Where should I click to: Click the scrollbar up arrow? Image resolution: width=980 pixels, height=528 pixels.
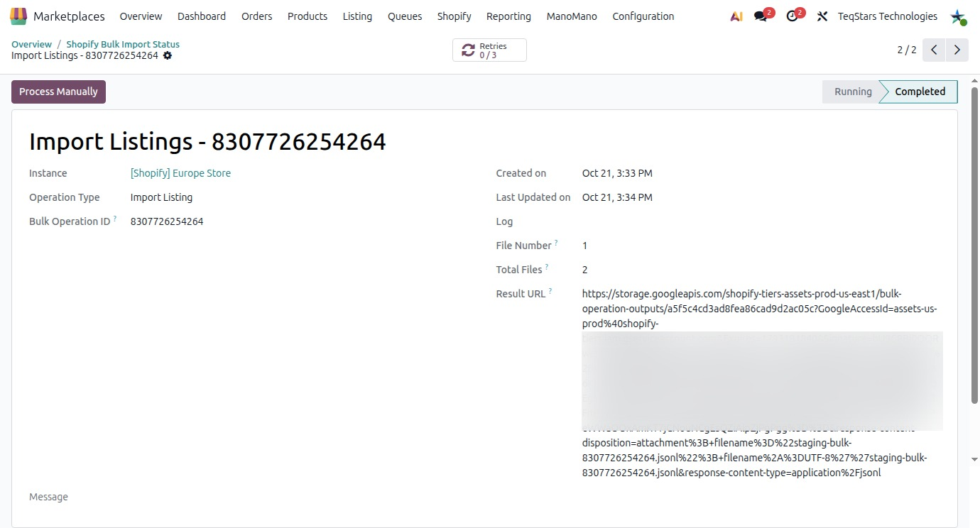(x=974, y=79)
